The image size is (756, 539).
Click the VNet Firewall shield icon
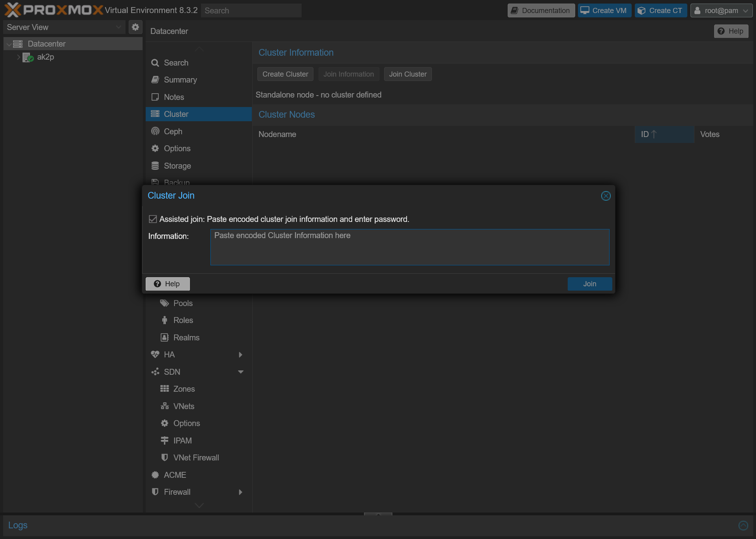pos(165,458)
